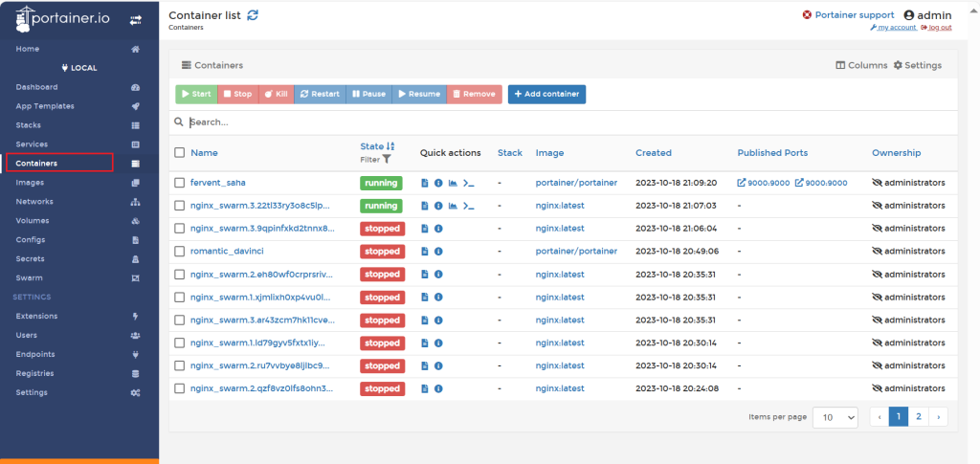Click the refresh icon beside Container list

tap(253, 15)
